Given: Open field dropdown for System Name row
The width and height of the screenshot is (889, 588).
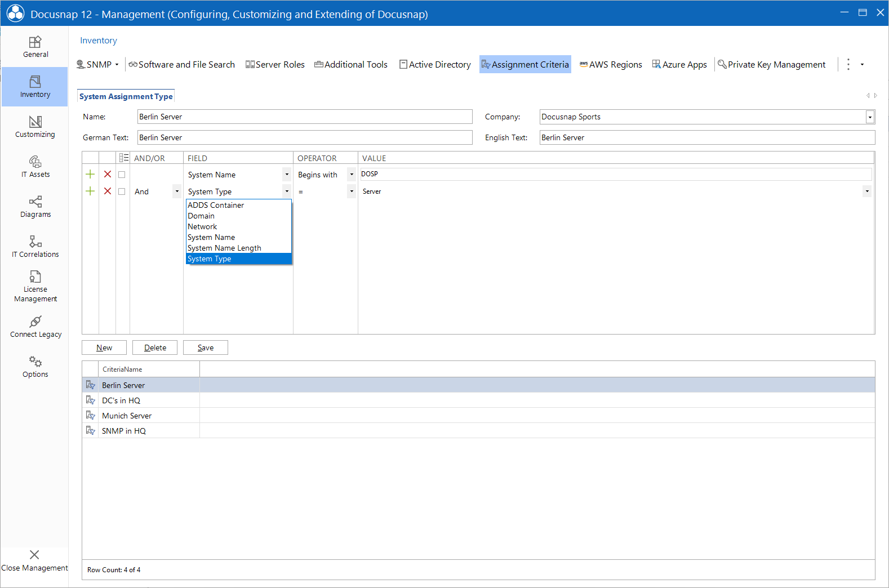Looking at the screenshot, I should click(x=287, y=175).
